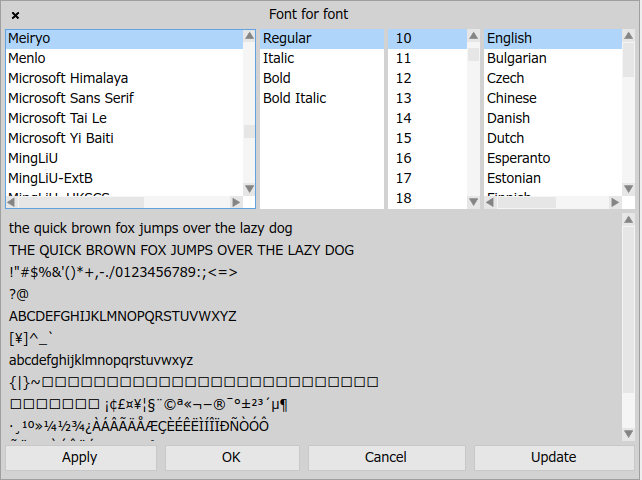Select Esperanto language

point(553,158)
